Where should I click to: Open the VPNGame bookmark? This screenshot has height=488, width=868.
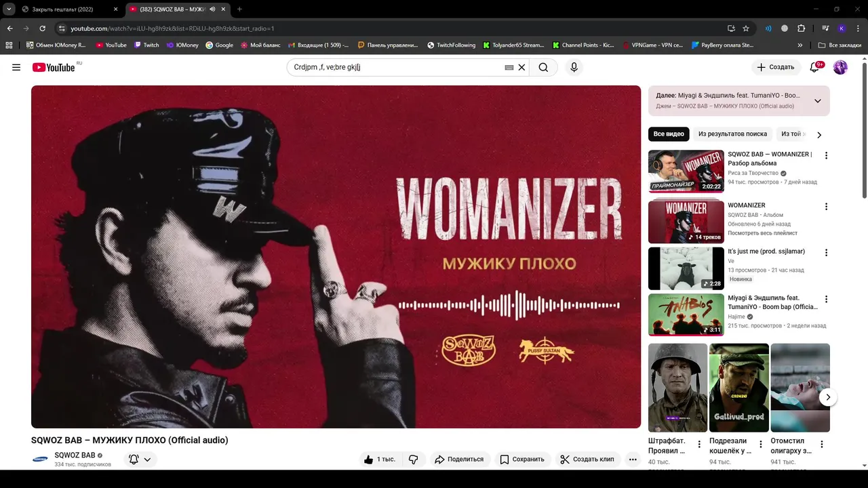pos(652,45)
